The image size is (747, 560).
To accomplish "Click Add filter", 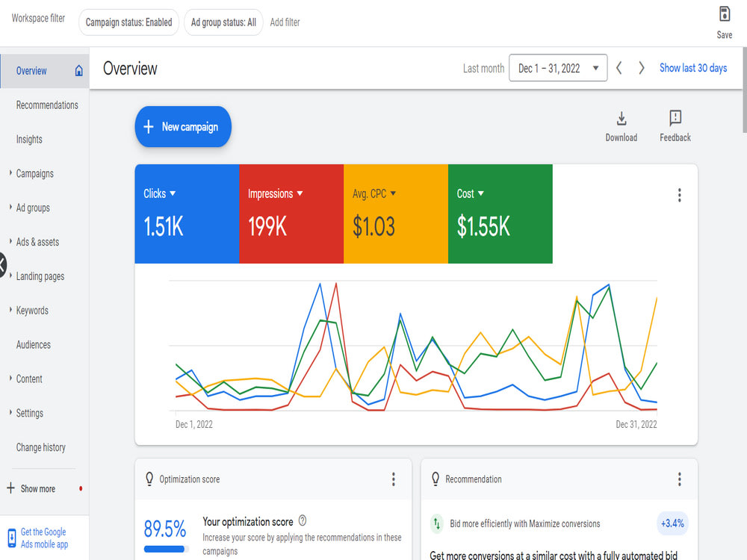I will coord(285,22).
